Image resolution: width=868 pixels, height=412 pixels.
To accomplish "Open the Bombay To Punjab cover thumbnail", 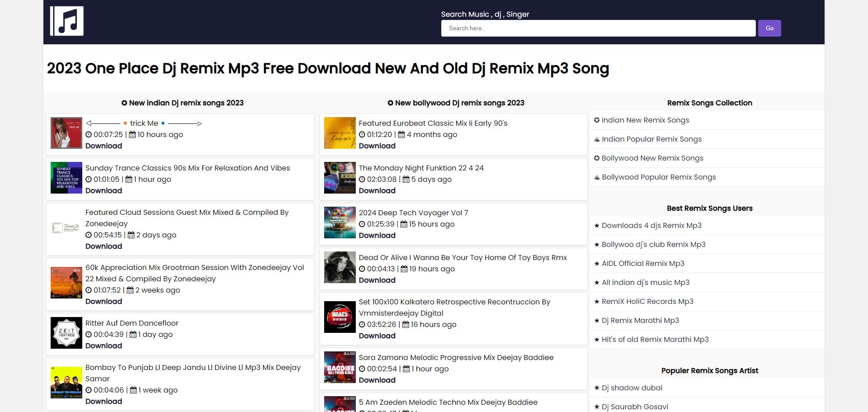I will [x=66, y=383].
